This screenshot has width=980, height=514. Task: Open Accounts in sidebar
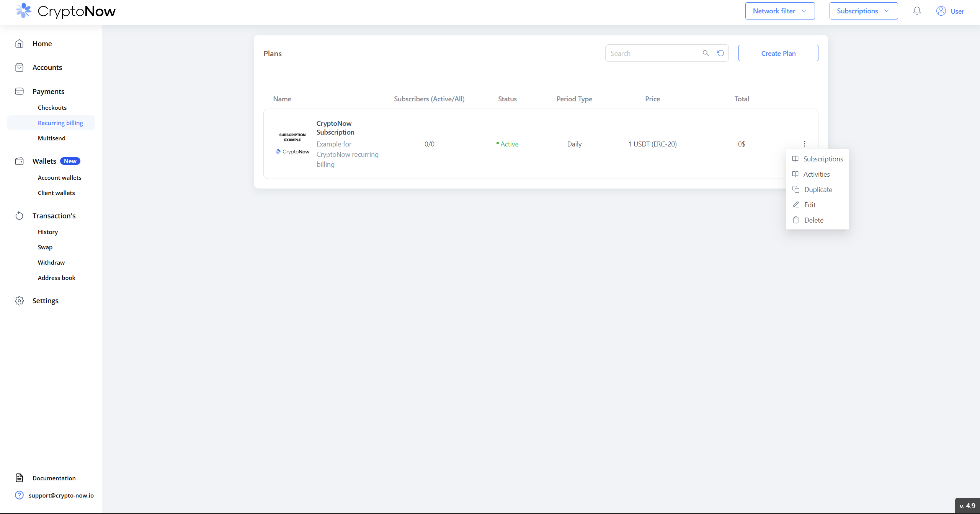pos(47,67)
